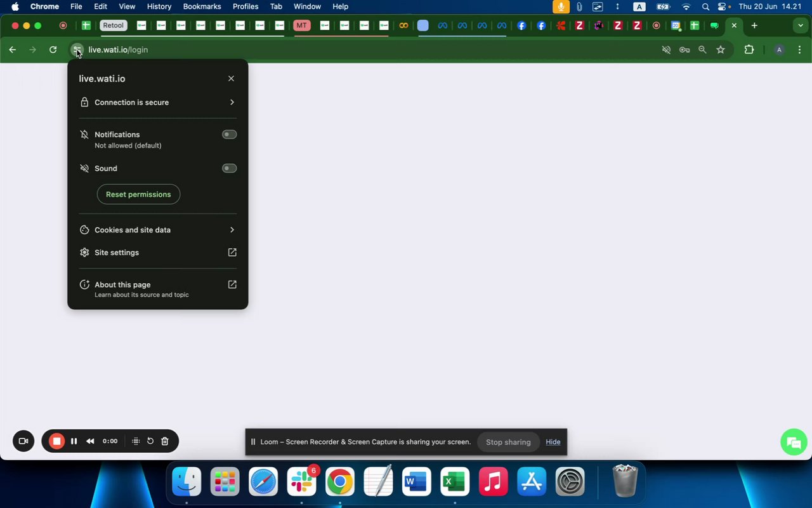Open the saved passwords key icon
This screenshot has height=508, width=812.
[684, 50]
